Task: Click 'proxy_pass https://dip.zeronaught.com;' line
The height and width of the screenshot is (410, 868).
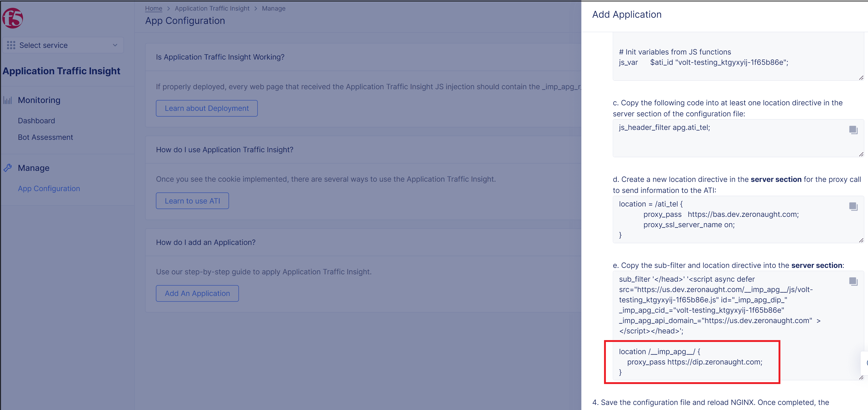Action: pyautogui.click(x=694, y=362)
